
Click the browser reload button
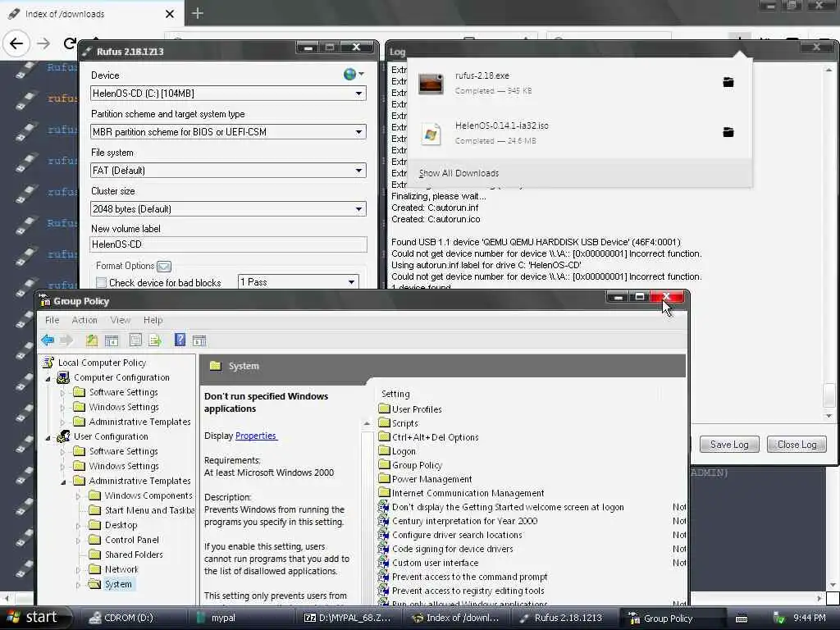69,43
